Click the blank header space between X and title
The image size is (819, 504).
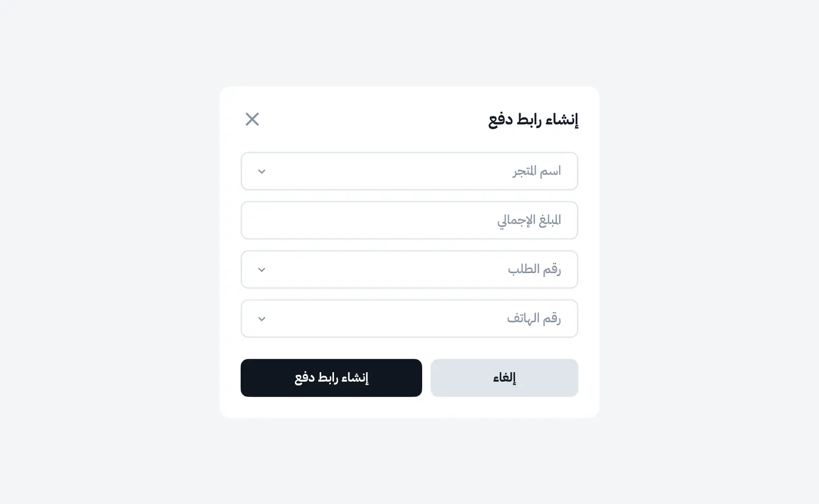(x=369, y=120)
